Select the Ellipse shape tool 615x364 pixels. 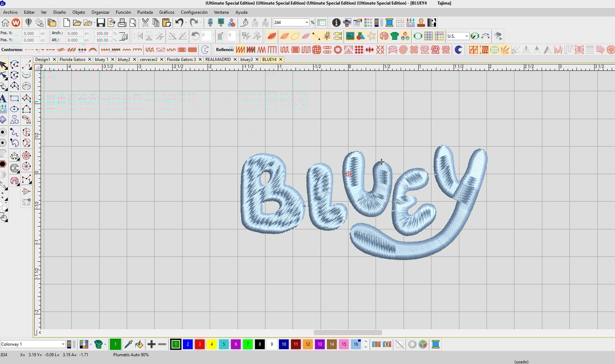[14, 109]
